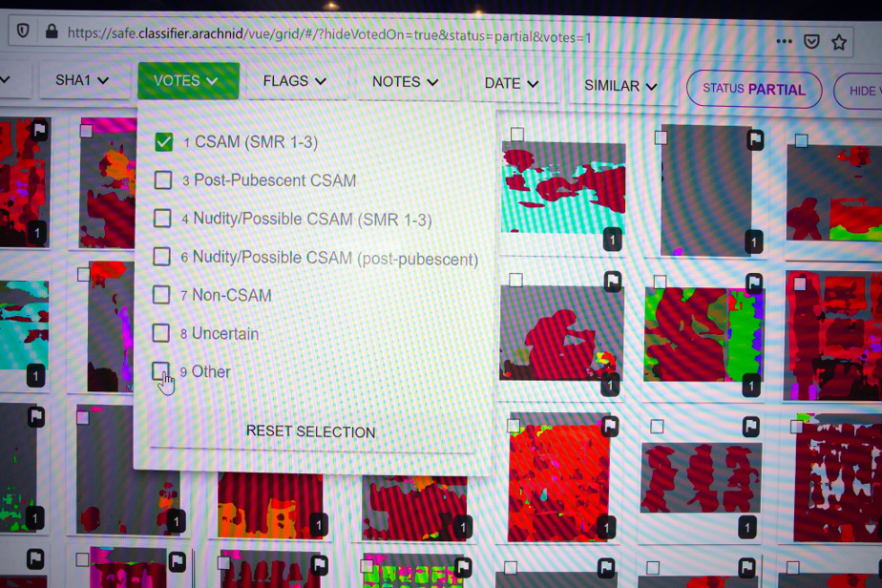Open the NOTES filter menu
This screenshot has width=882, height=588.
[x=405, y=82]
